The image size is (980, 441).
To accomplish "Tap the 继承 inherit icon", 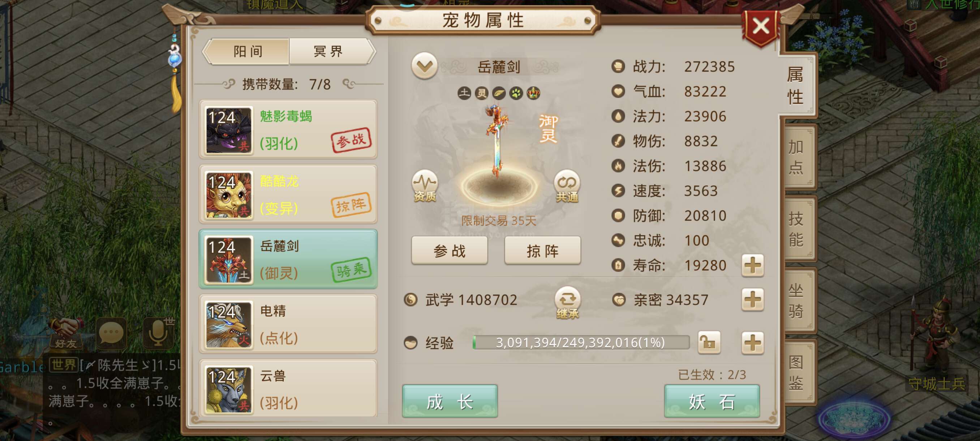I will (x=567, y=303).
